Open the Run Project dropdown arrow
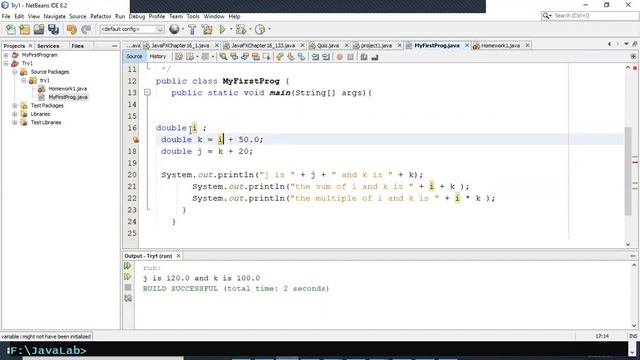 click(231, 29)
